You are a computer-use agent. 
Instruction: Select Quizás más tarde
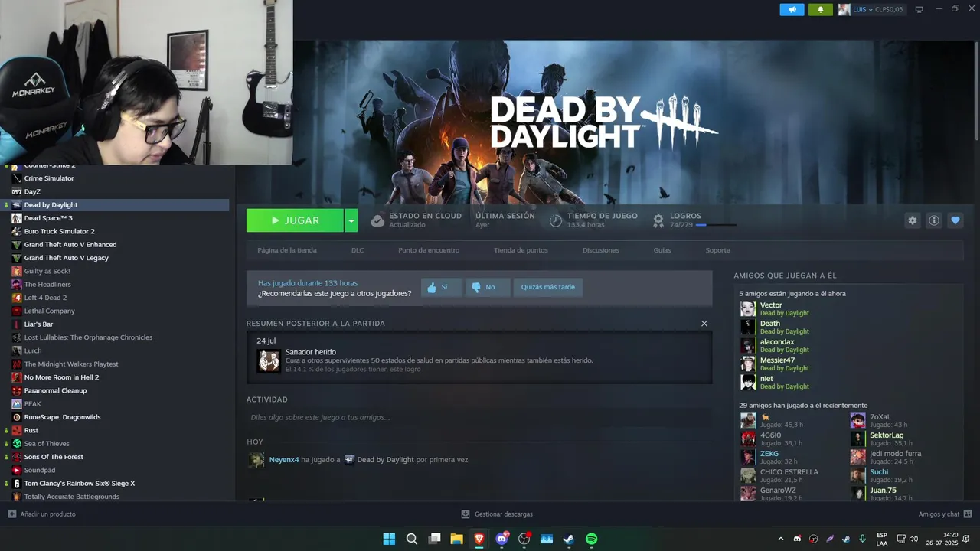point(548,288)
